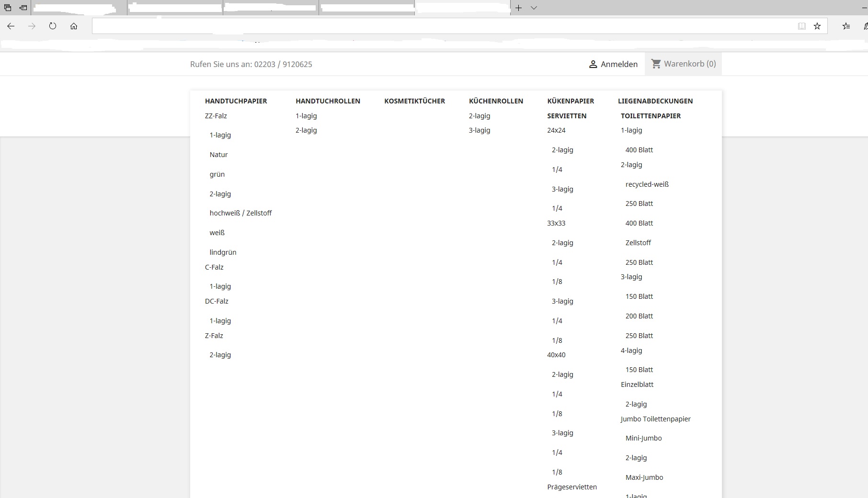
Task: Select 150 Blatt under 4-lagig
Action: [x=639, y=370]
